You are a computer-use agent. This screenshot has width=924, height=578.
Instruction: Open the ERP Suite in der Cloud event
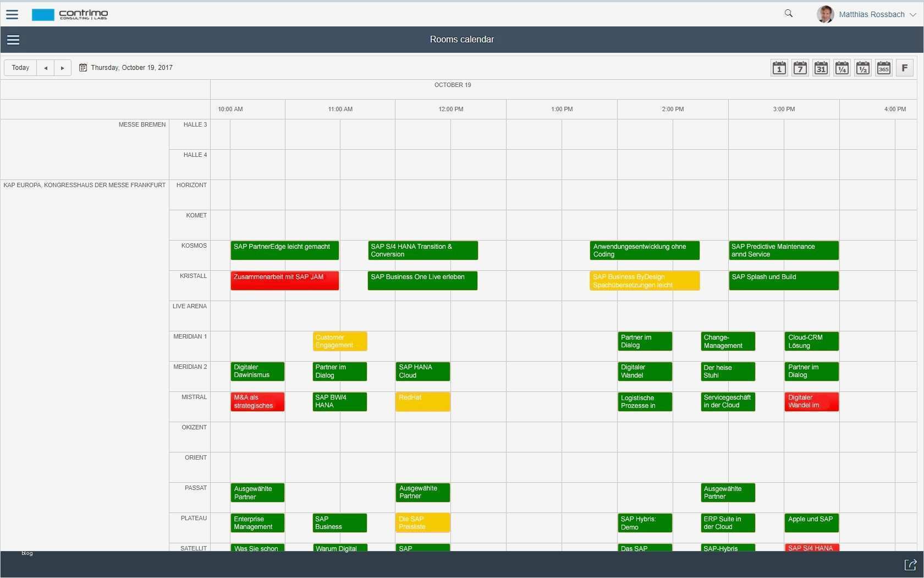tap(728, 523)
